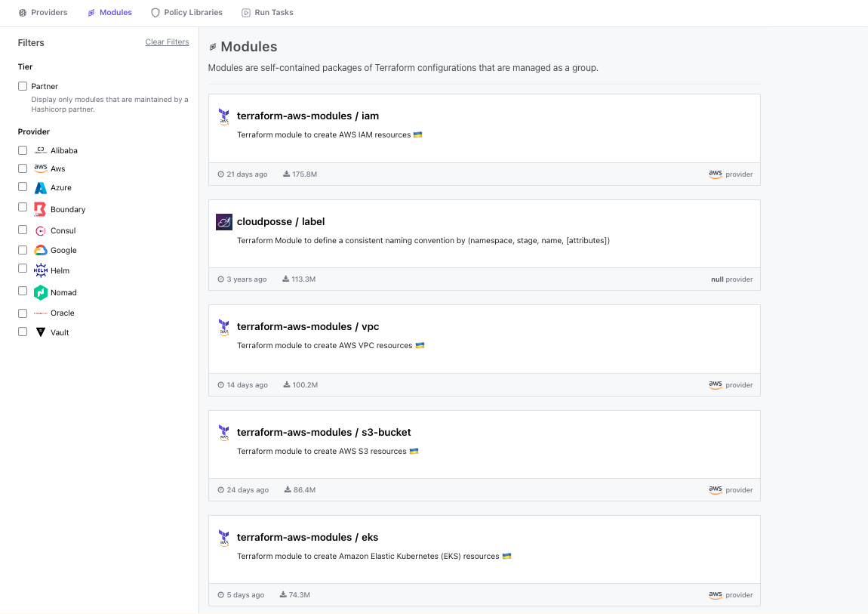Image resolution: width=868 pixels, height=614 pixels.
Task: Click the s3-bucket module logo
Action: 224,433
